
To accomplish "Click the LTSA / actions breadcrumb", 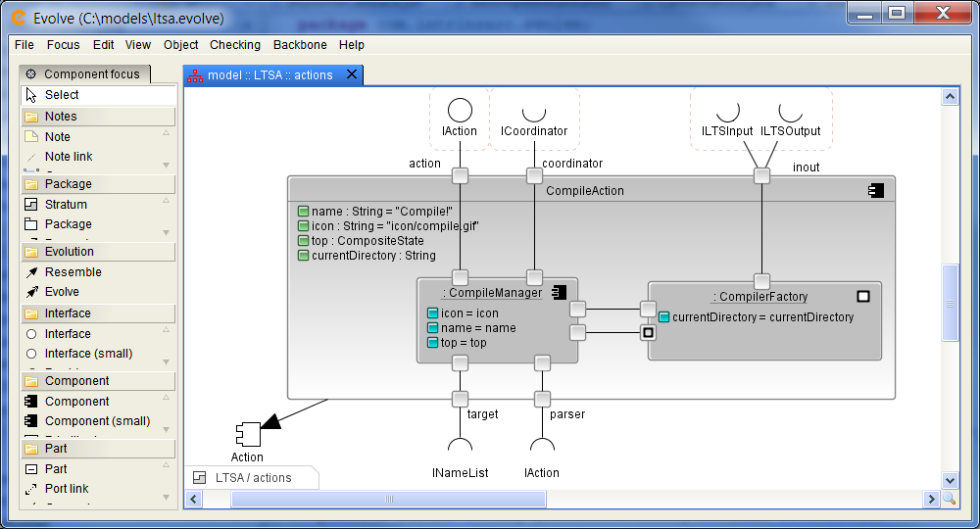I will pos(253,478).
